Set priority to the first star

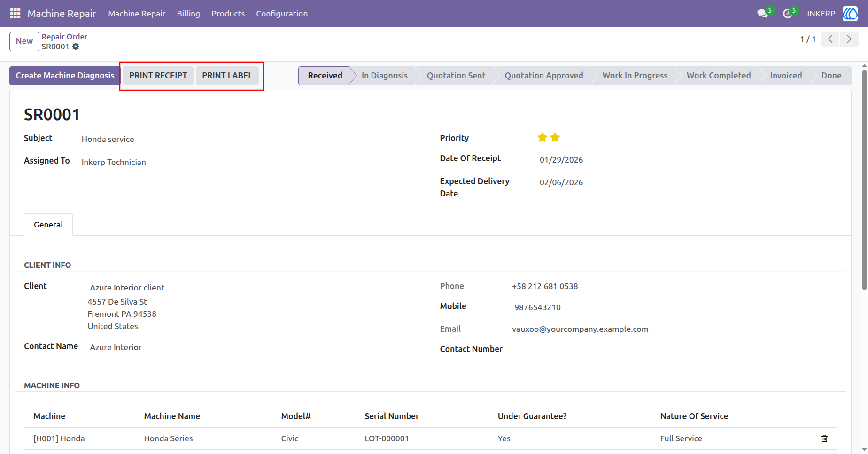coord(542,137)
